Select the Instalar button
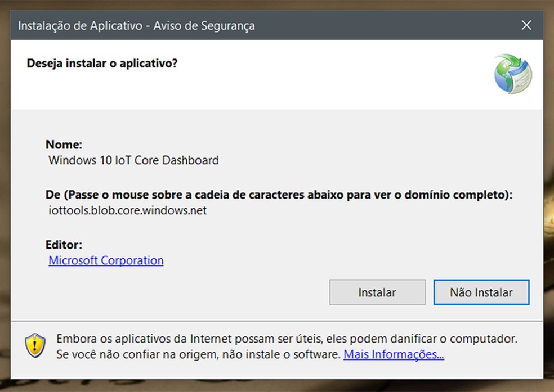Image resolution: width=554 pixels, height=392 pixels. pyautogui.click(x=377, y=292)
